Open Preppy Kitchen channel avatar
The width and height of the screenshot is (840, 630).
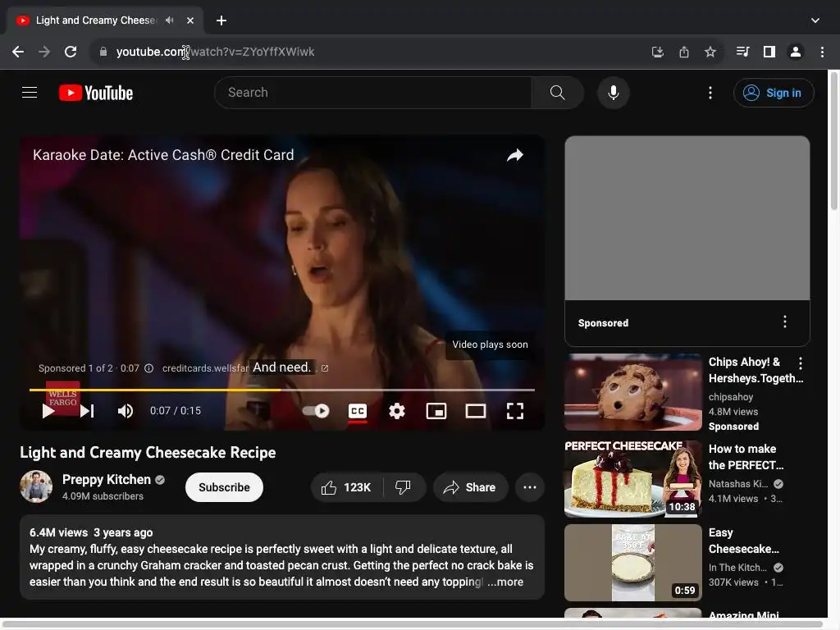coord(36,486)
